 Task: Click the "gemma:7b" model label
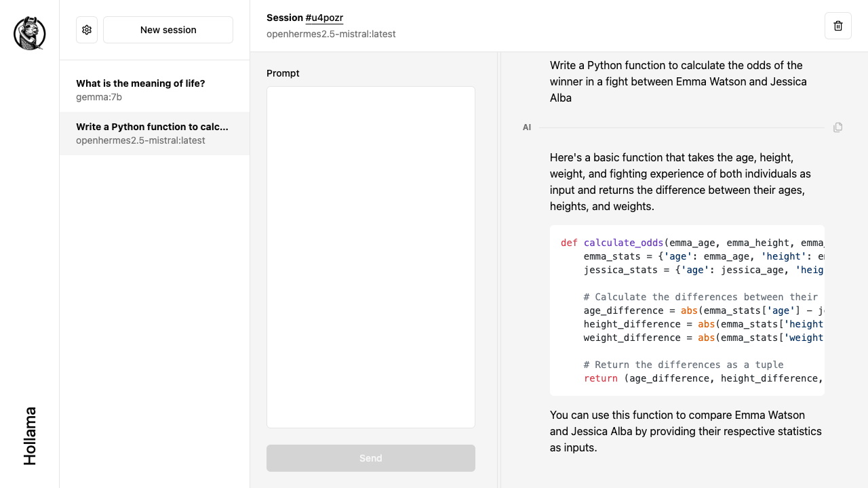tap(99, 97)
